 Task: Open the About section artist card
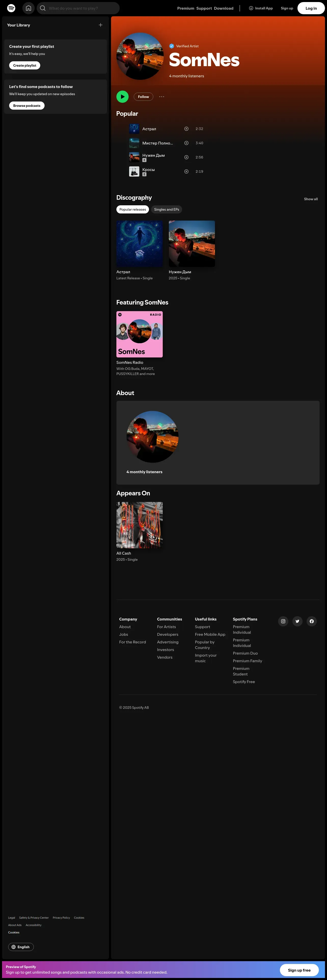[x=218, y=442]
